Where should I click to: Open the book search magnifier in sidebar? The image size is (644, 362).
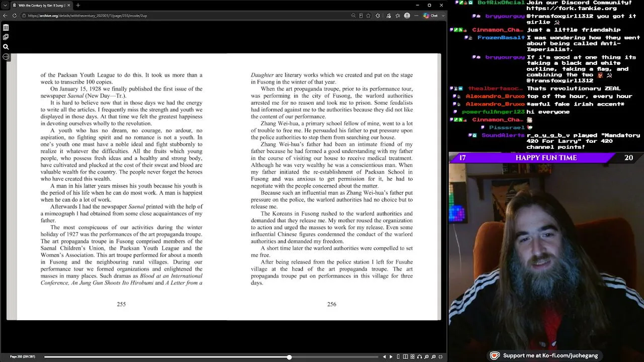click(x=6, y=47)
